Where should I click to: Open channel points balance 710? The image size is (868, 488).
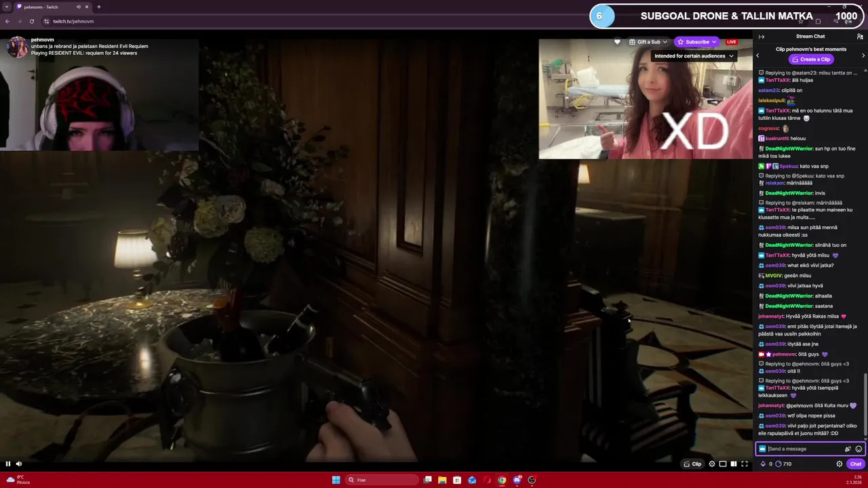coord(783,464)
